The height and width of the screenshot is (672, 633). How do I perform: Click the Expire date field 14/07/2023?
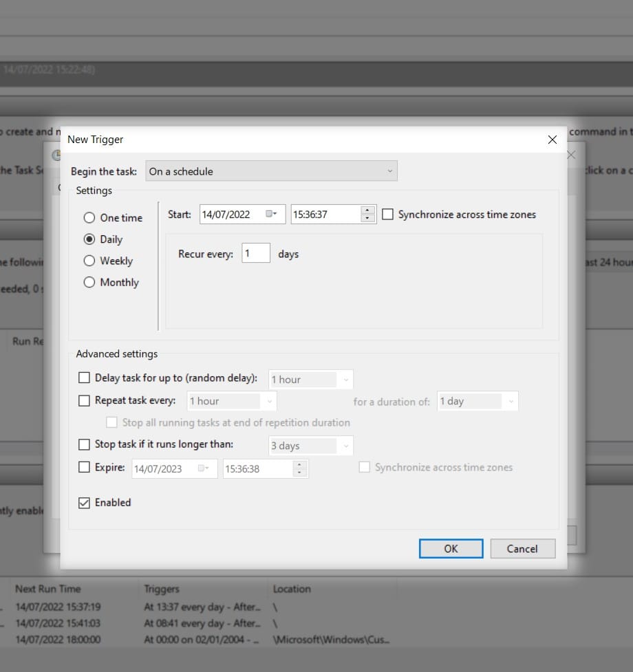pos(175,468)
